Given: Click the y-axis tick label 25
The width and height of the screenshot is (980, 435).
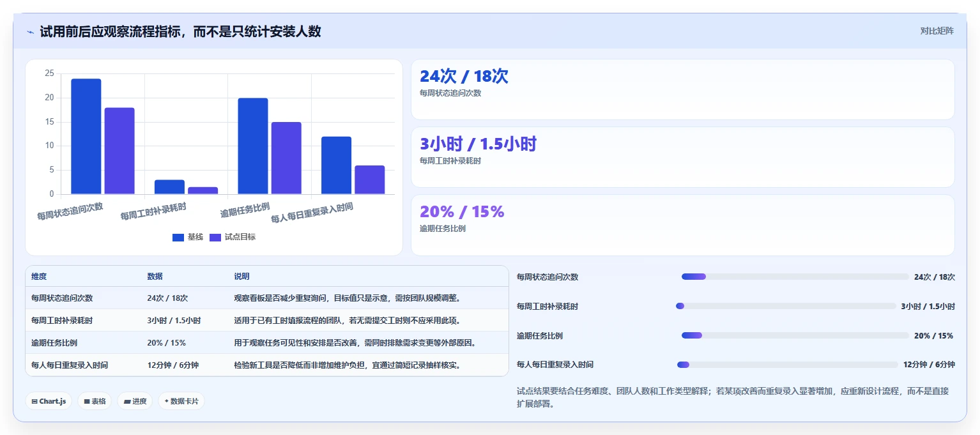Looking at the screenshot, I should pyautogui.click(x=49, y=73).
